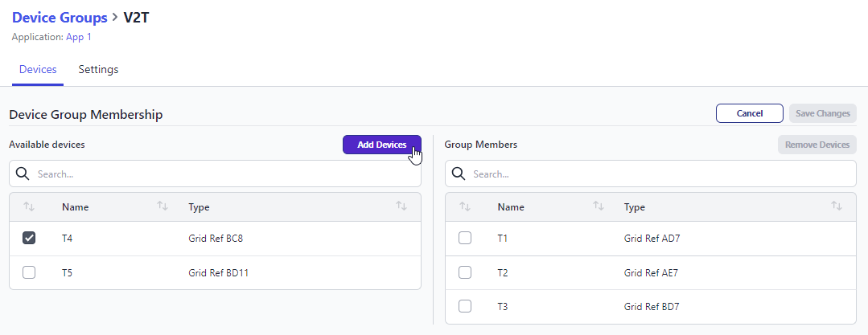This screenshot has height=335, width=868.
Task: Tick the T2 group member checkbox
Action: [x=465, y=272]
